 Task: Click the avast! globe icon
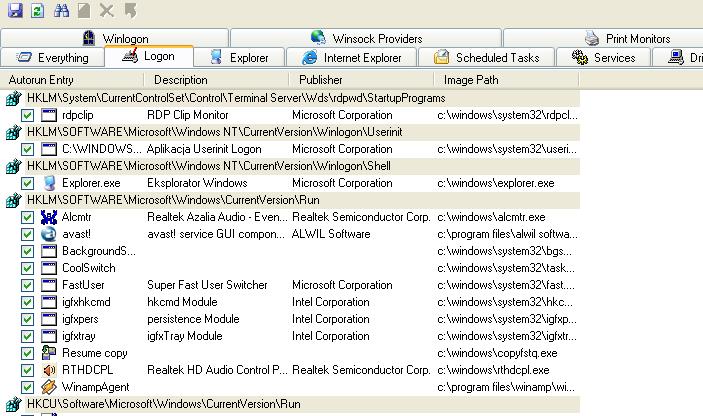49,234
